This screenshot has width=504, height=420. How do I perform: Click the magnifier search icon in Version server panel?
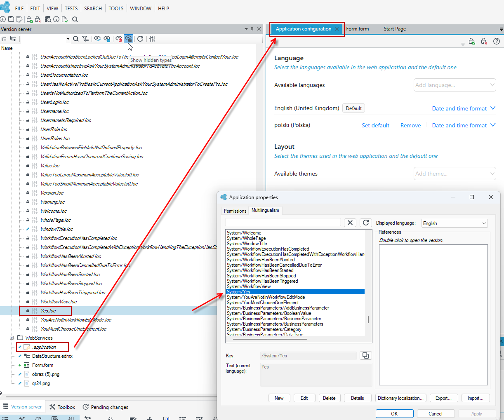[x=76, y=39]
